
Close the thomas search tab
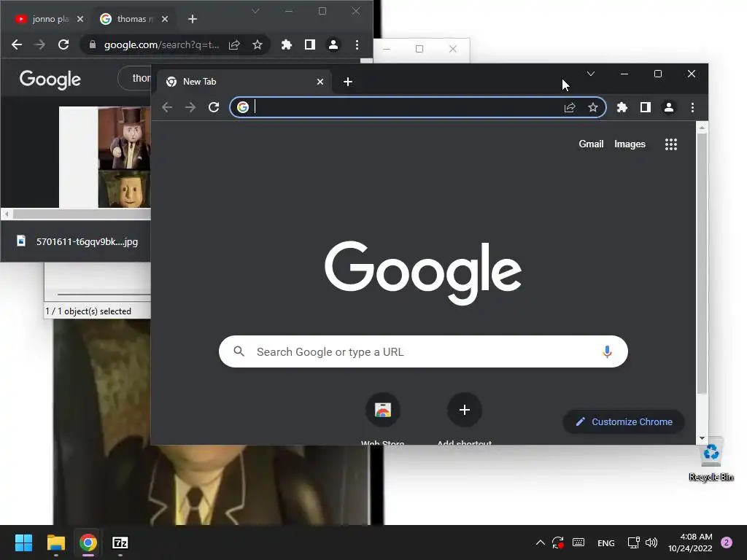164,19
